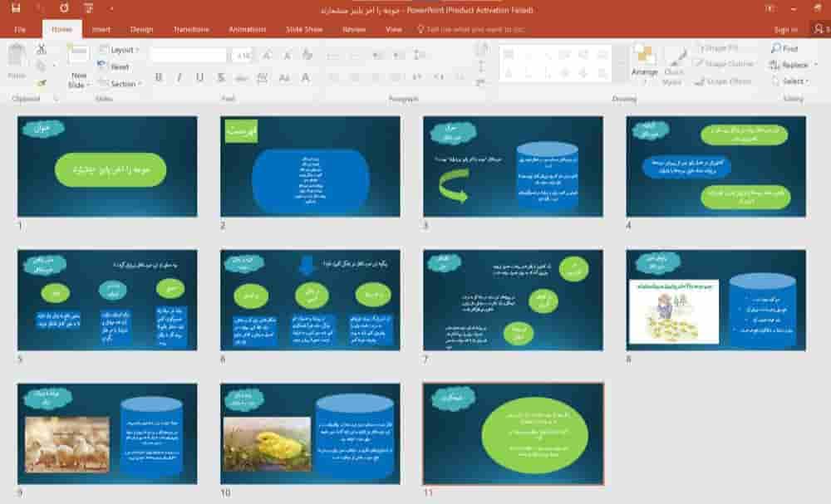Cut the selection with the scissors icon
This screenshot has width=831, height=504.
pos(42,49)
